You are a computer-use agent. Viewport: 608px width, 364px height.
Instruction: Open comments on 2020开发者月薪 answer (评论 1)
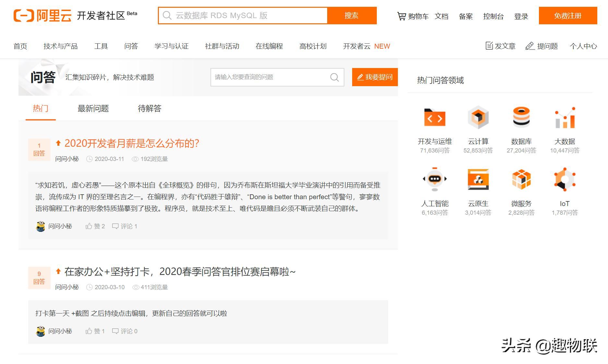pos(125,226)
